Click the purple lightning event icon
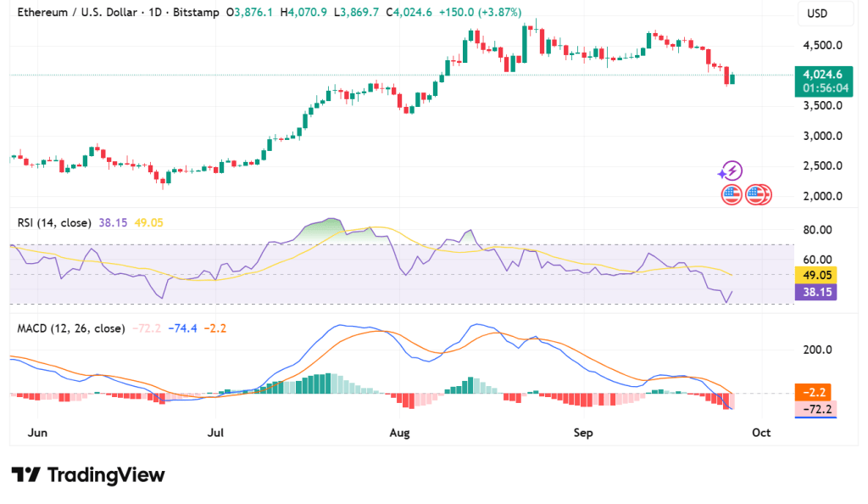Screen dimensions: 868x504 (731, 171)
